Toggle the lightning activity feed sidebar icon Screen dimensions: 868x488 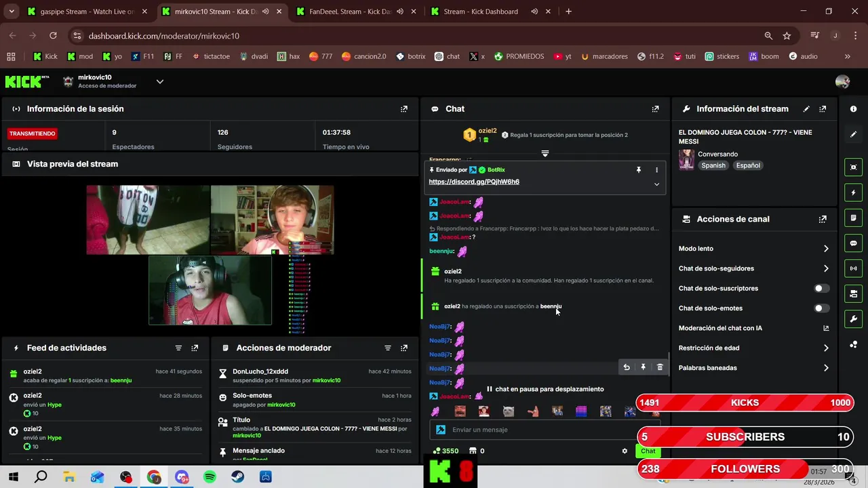click(853, 192)
